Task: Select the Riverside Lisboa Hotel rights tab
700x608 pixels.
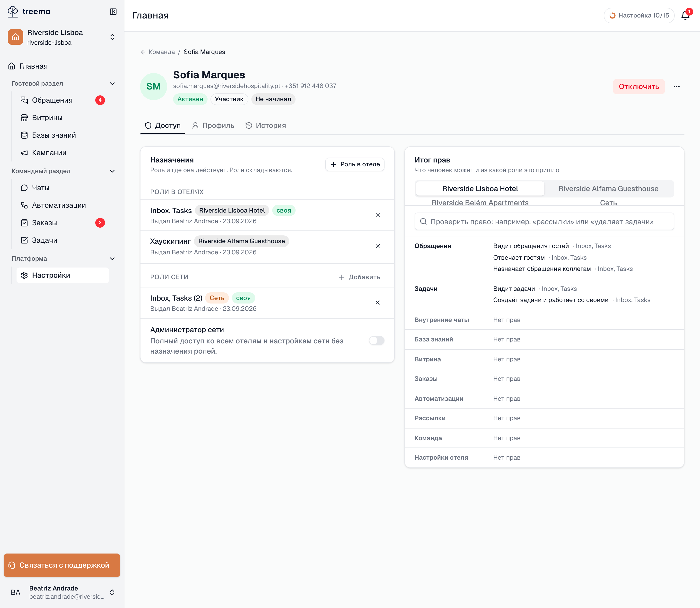Action: point(480,189)
